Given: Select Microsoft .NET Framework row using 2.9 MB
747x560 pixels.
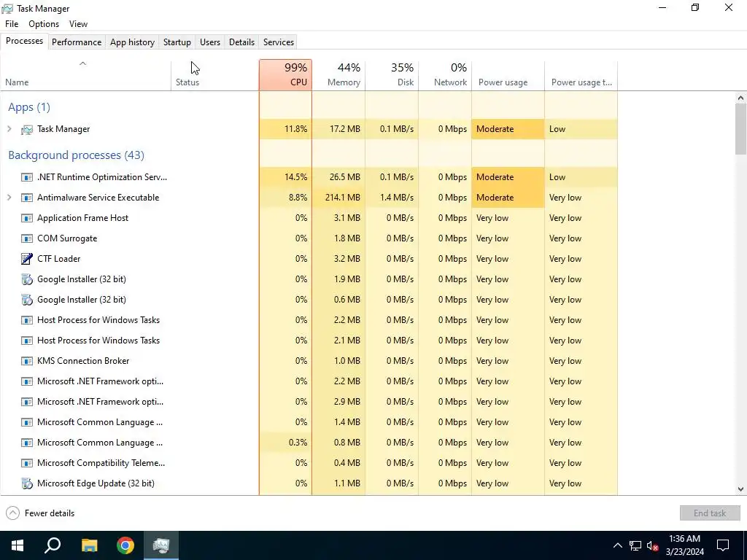Looking at the screenshot, I should tap(309, 402).
